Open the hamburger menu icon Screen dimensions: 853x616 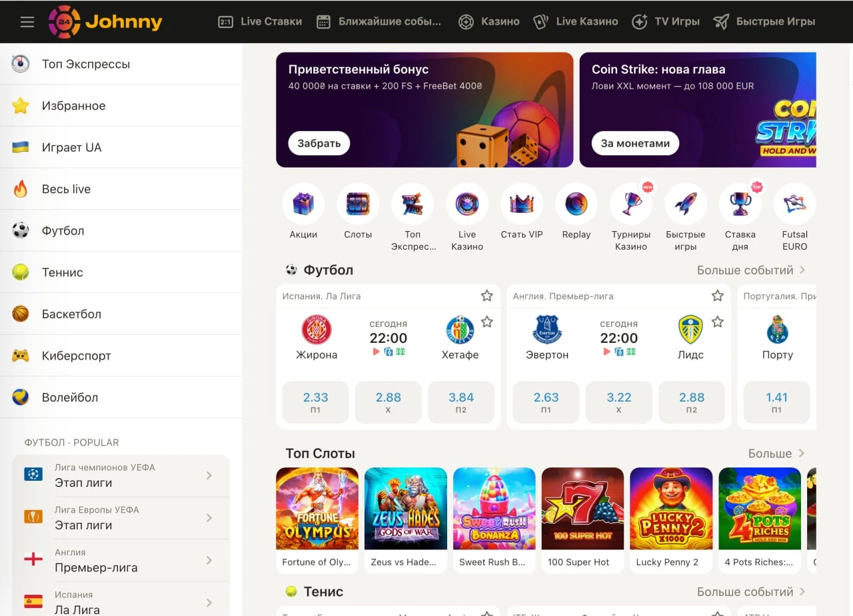27,22
